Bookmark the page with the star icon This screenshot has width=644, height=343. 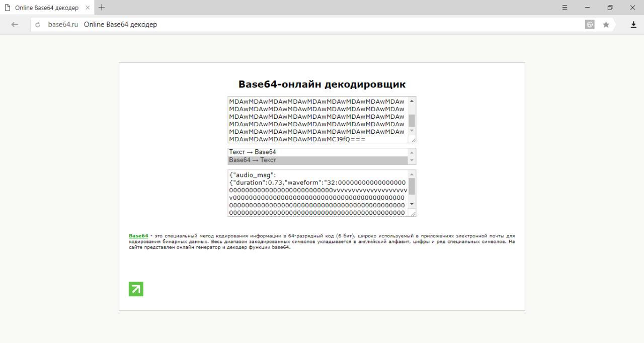pos(606,25)
